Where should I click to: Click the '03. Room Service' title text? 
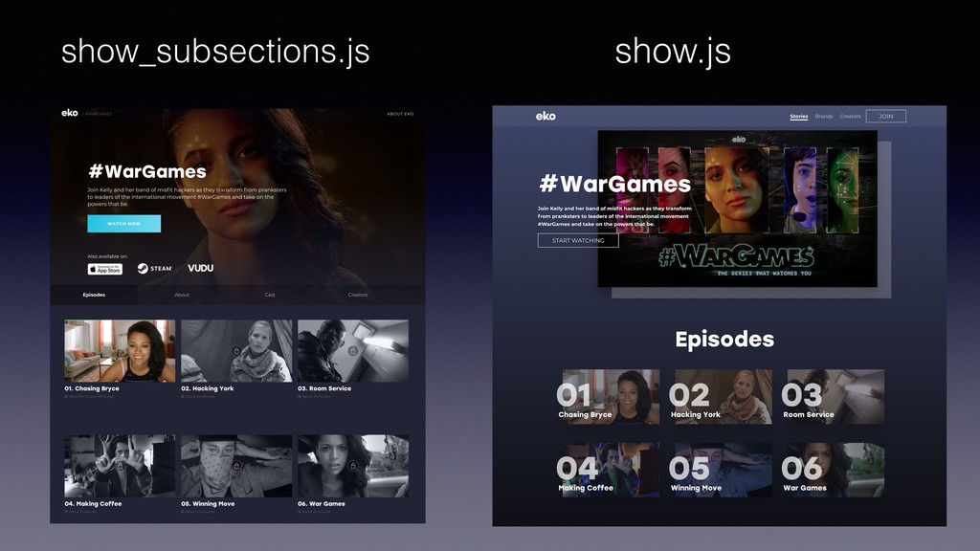point(324,388)
